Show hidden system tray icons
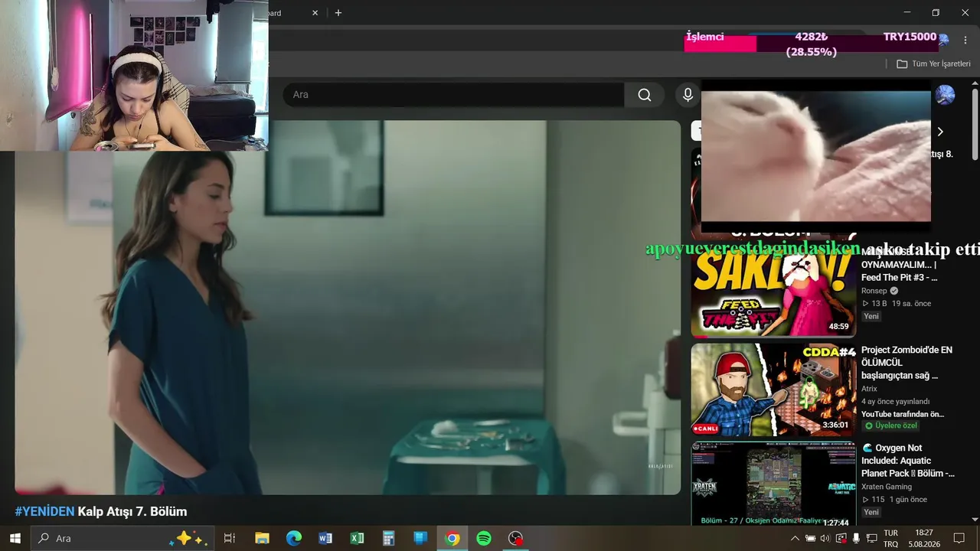The height and width of the screenshot is (551, 980). point(795,539)
